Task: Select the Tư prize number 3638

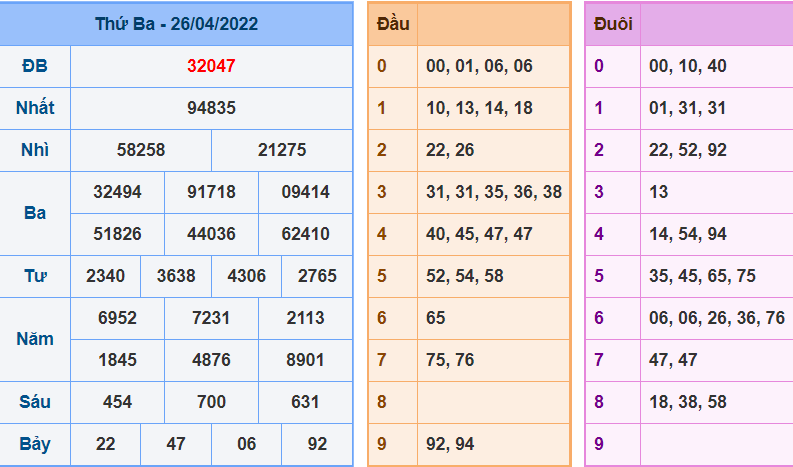Action: point(176,276)
